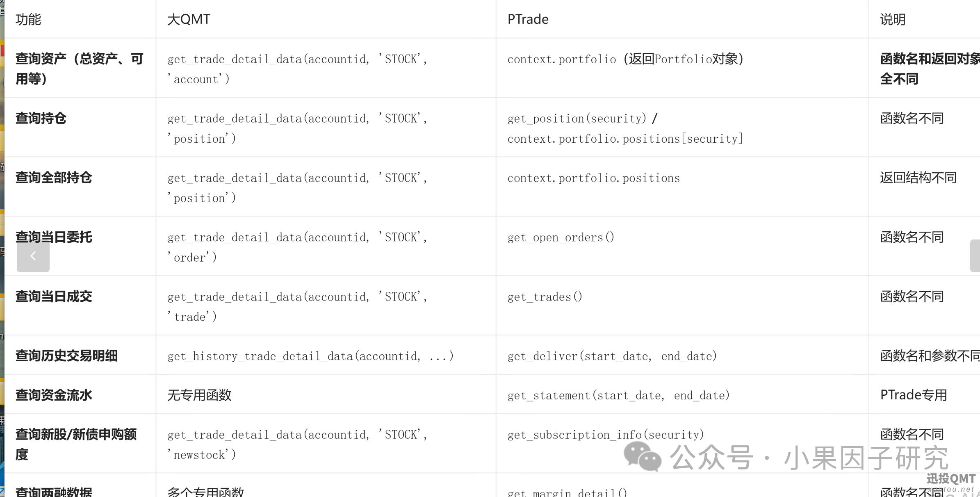980x497 pixels.
Task: Click the 无专用函数 cell
Action: coord(199,395)
